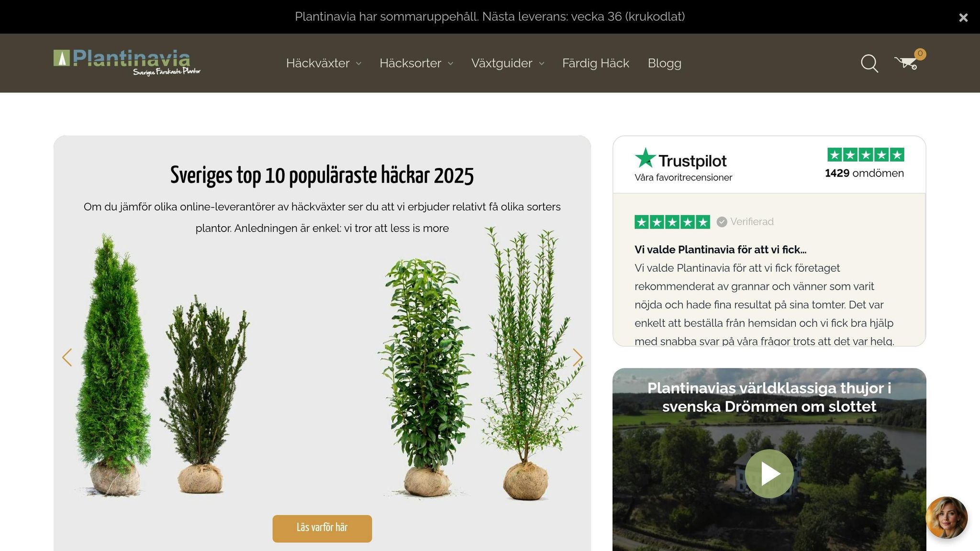Expand the Växtguider dropdown menu

(x=507, y=63)
